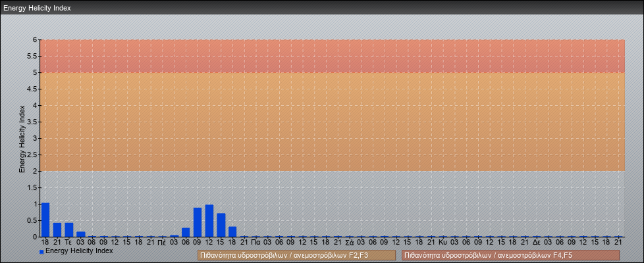The image size is (644, 263).
Task: Select the blue bar above the Τε label
Action: pyautogui.click(x=68, y=229)
